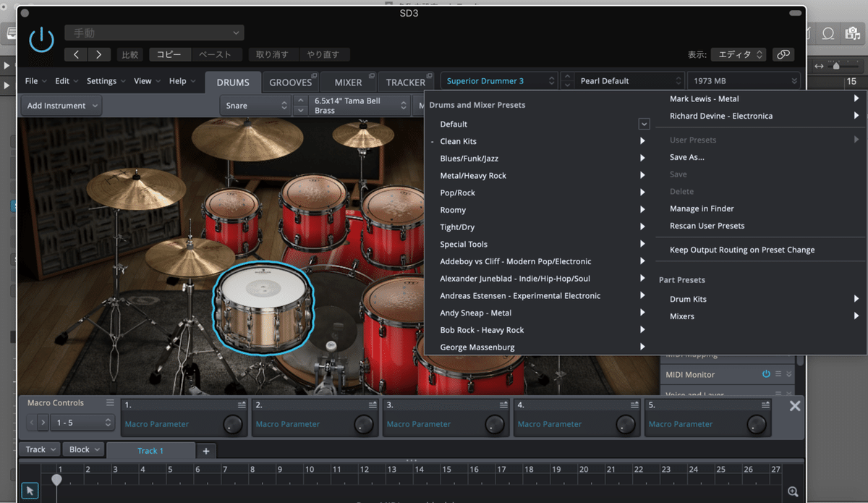The width and height of the screenshot is (868, 503).
Task: Open the MIDI Monitor hamburger menu
Action: [x=778, y=374]
